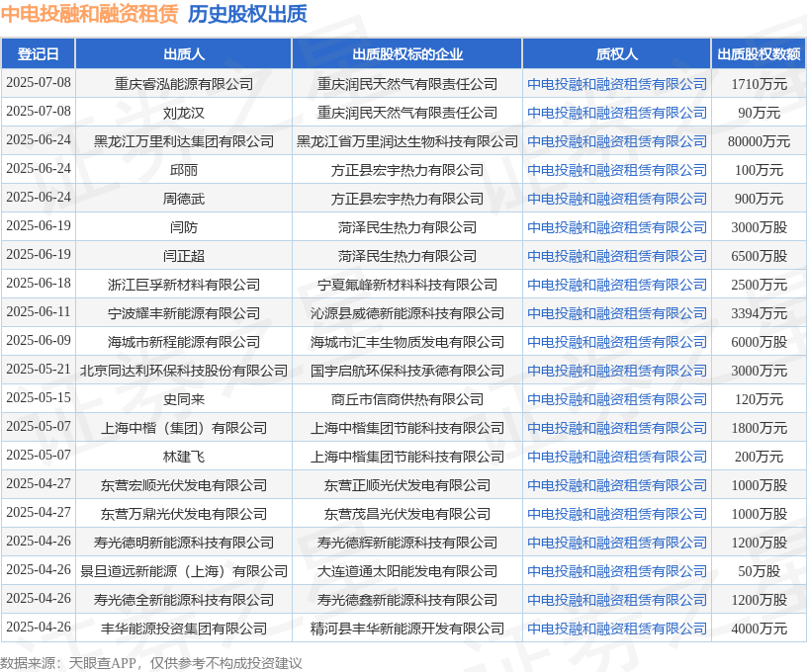This screenshot has height=672, width=807.
Task: Click pledgor 景旦道远新能源（上海）有限公司
Action: pyautogui.click(x=184, y=571)
